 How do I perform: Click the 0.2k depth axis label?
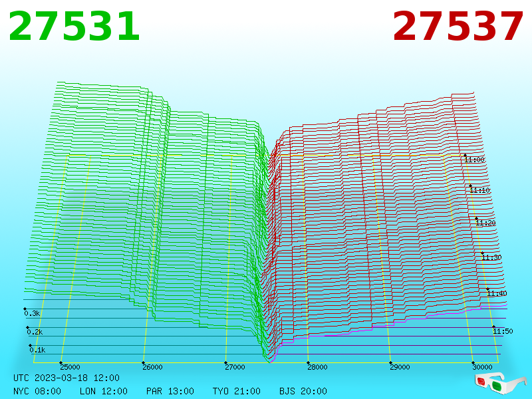pos(35,332)
